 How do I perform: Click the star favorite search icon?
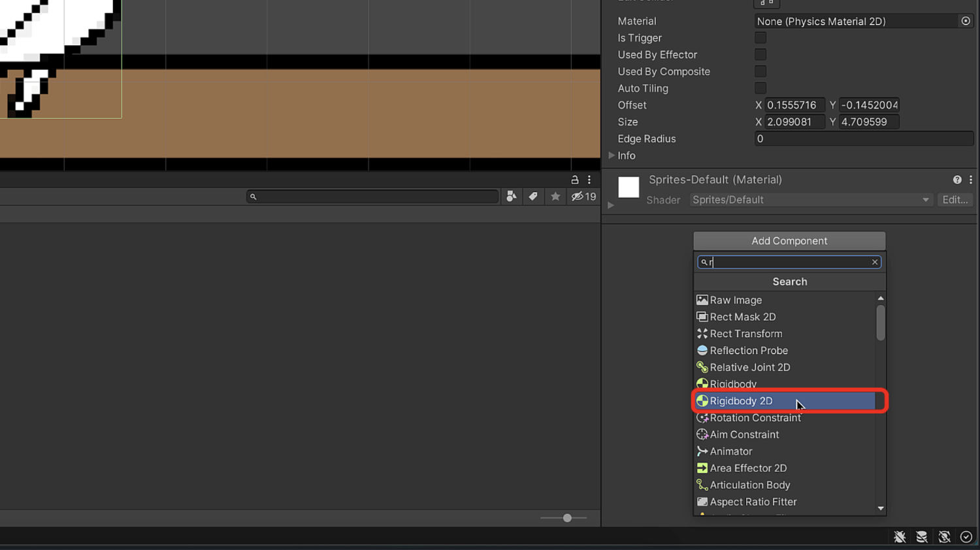(x=555, y=197)
